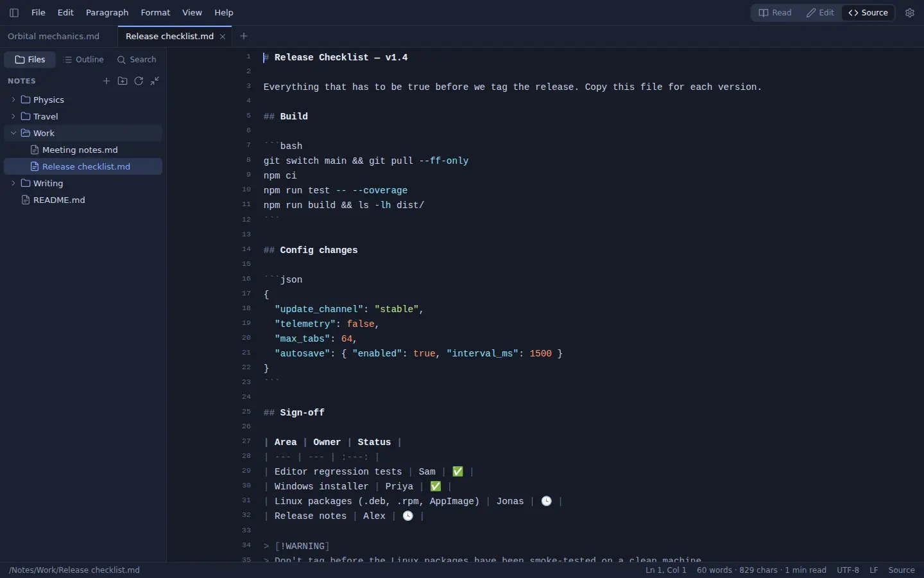The image size is (924, 578).
Task: Close the Release checklist.md tab
Action: click(223, 37)
